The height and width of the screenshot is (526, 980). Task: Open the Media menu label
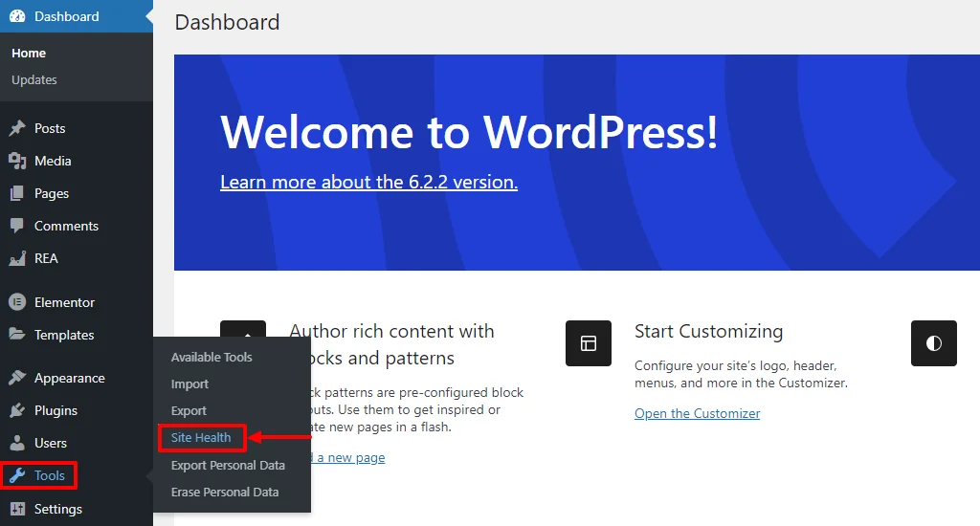click(53, 161)
